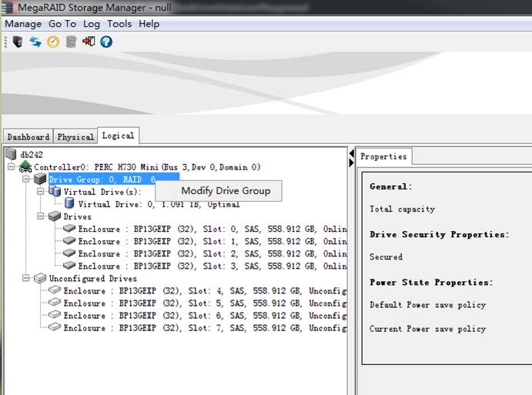Collapse the Drives node
The width and height of the screenshot is (532, 395).
point(40,216)
